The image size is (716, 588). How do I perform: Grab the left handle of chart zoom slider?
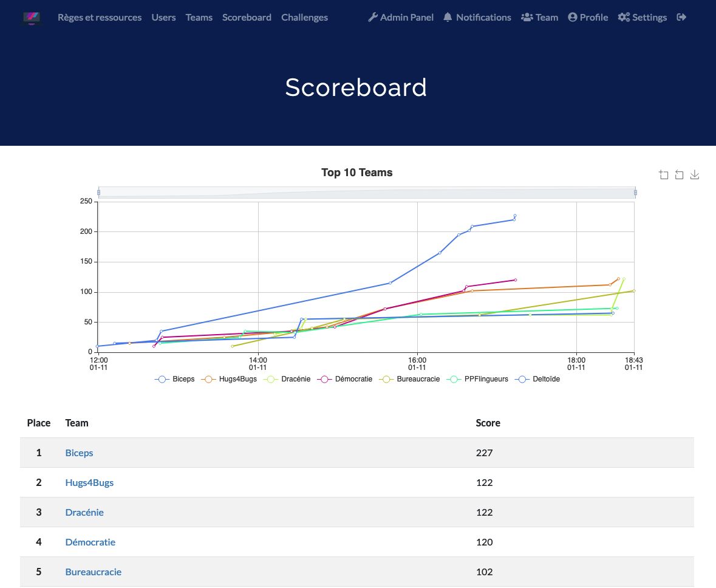[x=98, y=193]
